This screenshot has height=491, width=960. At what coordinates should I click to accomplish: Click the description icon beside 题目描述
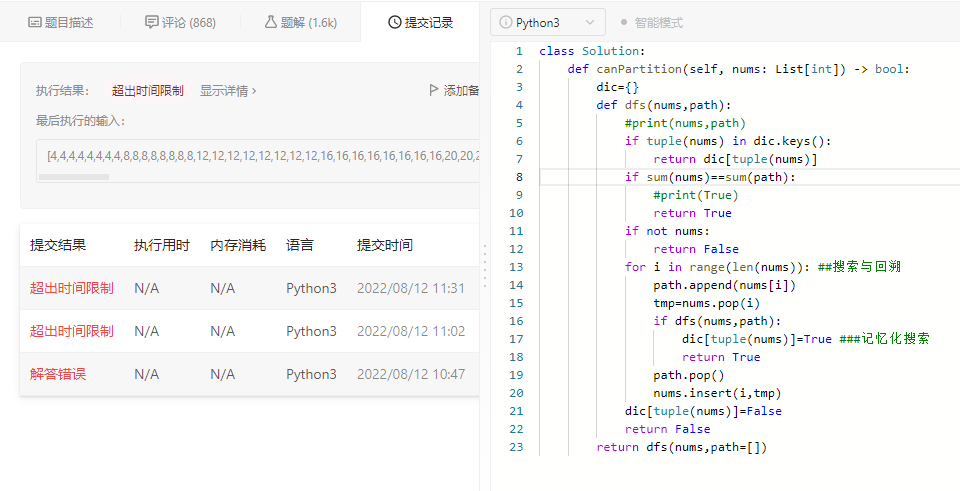point(35,22)
